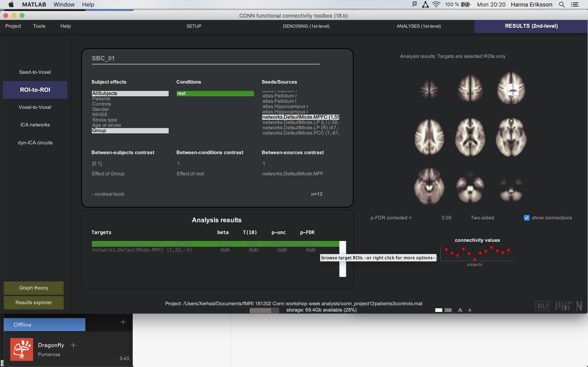Open the Graph theory button
The width and height of the screenshot is (588, 367).
[34, 288]
